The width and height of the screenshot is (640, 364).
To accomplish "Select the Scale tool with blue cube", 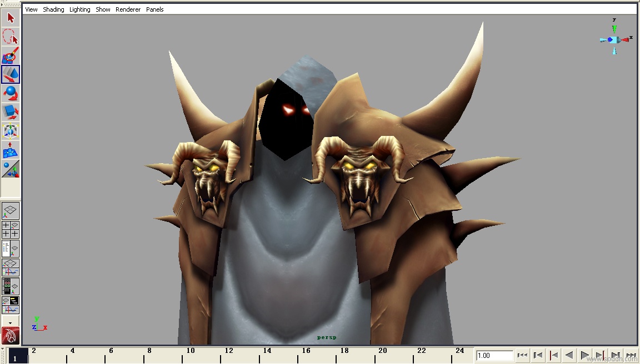I will pos(11,112).
